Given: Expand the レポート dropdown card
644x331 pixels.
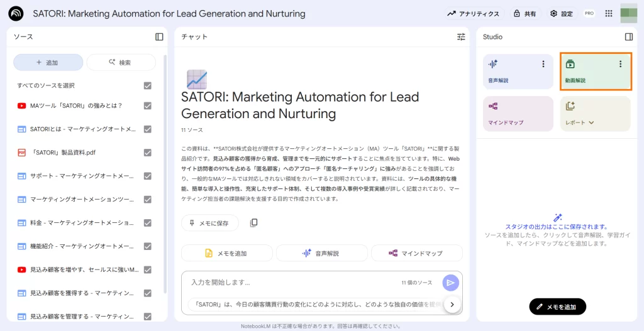Looking at the screenshot, I should (x=595, y=114).
